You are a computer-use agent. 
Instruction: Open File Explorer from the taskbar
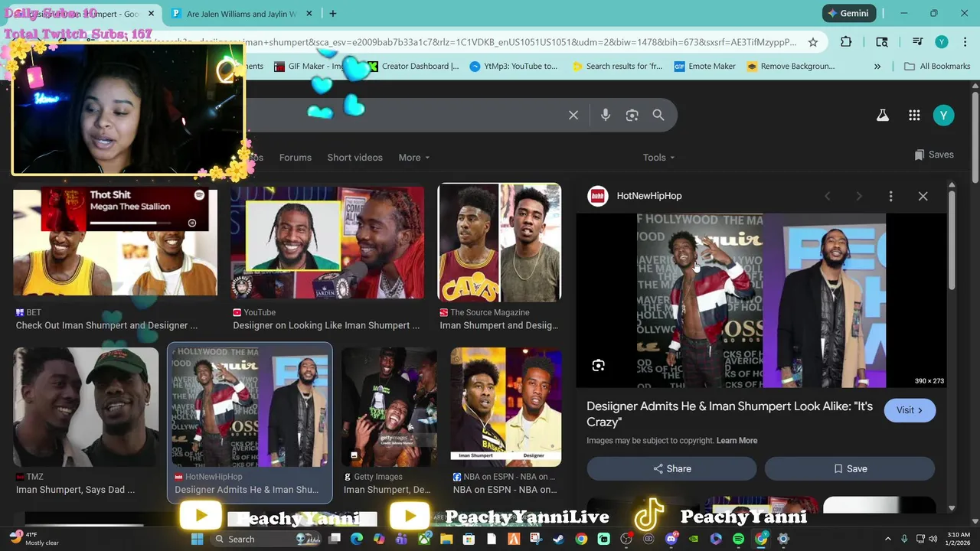(446, 539)
